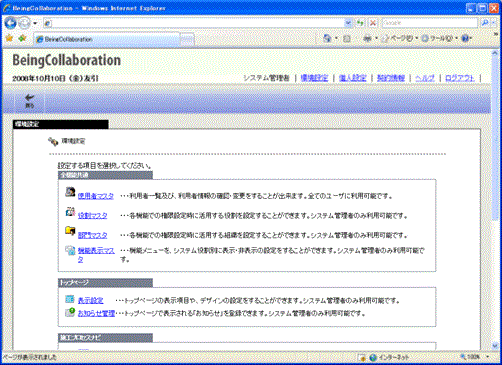Click the browser search box
Image resolution: width=502 pixels, height=365 pixels.
click(x=430, y=23)
